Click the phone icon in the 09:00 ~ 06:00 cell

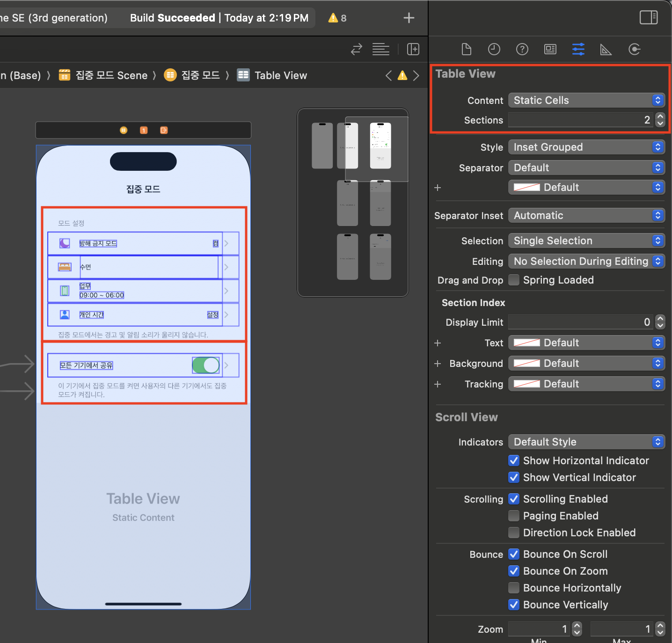click(x=65, y=291)
